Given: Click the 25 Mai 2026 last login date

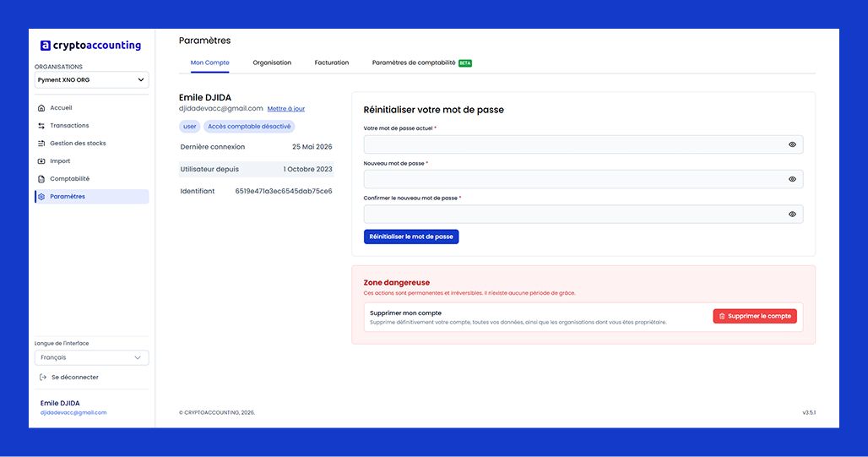Looking at the screenshot, I should [x=312, y=147].
